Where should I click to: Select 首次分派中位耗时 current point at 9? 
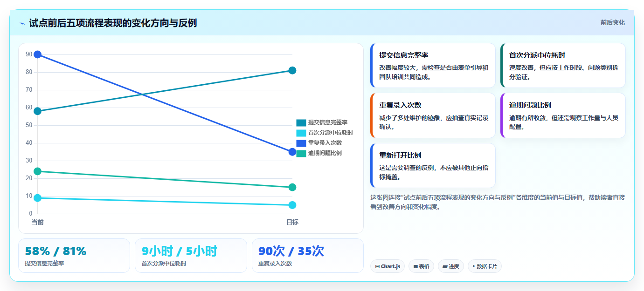[x=38, y=198]
